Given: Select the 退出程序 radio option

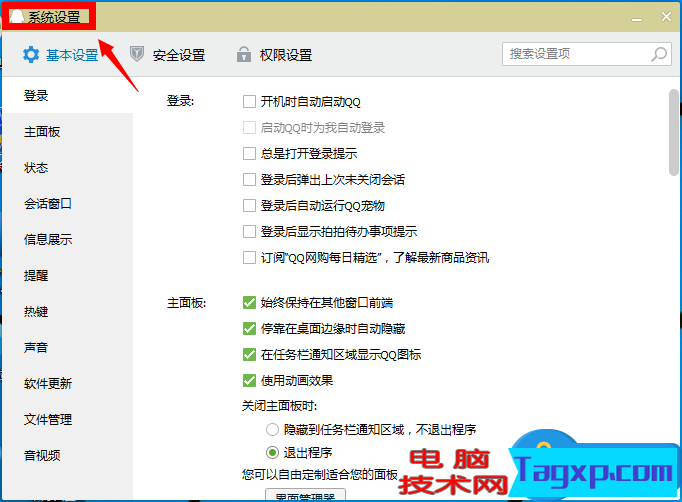Looking at the screenshot, I should pyautogui.click(x=272, y=452).
